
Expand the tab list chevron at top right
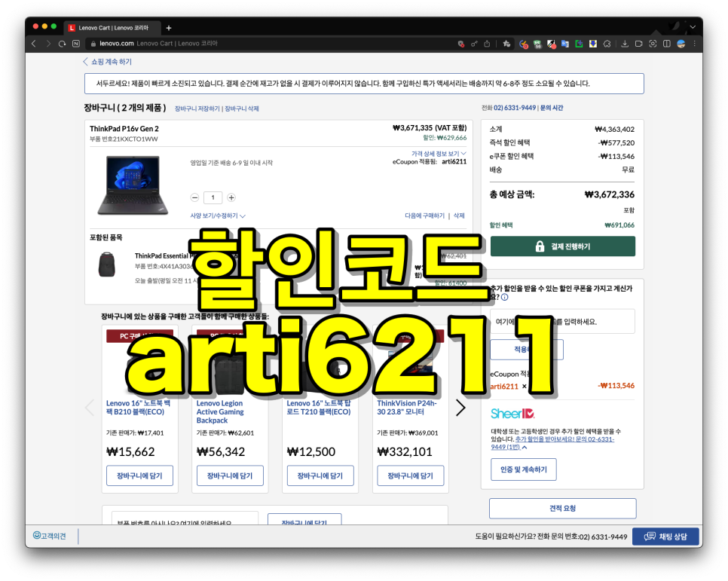pyautogui.click(x=693, y=27)
